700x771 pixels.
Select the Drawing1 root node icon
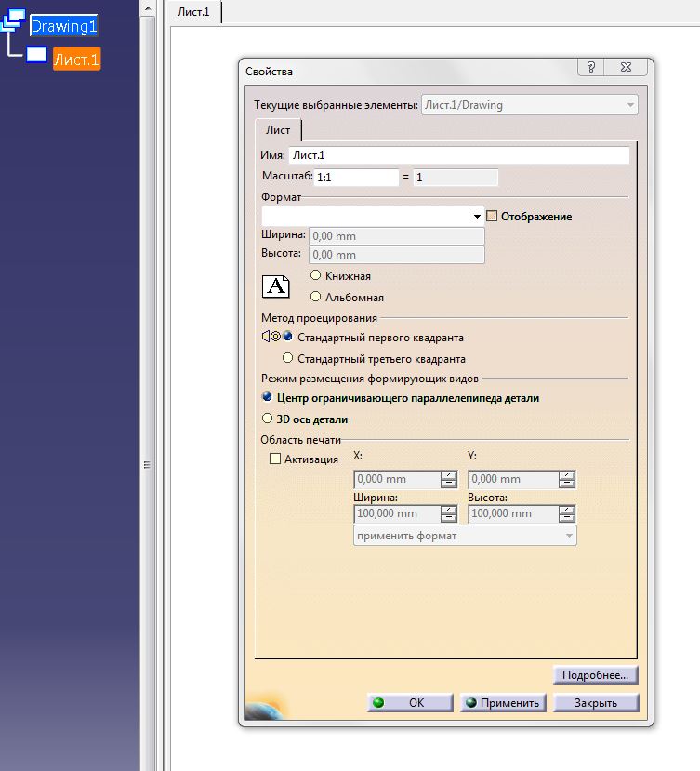point(14,20)
